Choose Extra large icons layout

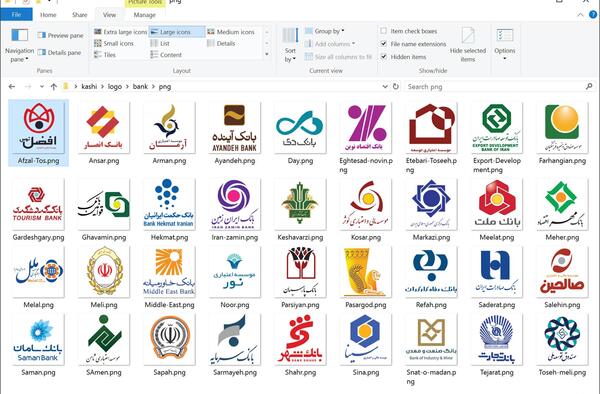pos(121,32)
